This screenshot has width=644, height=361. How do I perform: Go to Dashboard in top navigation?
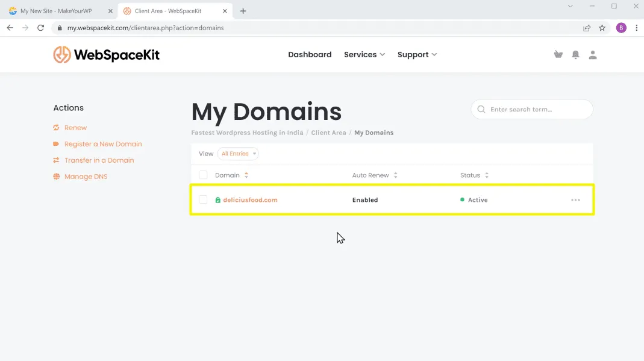tap(310, 55)
